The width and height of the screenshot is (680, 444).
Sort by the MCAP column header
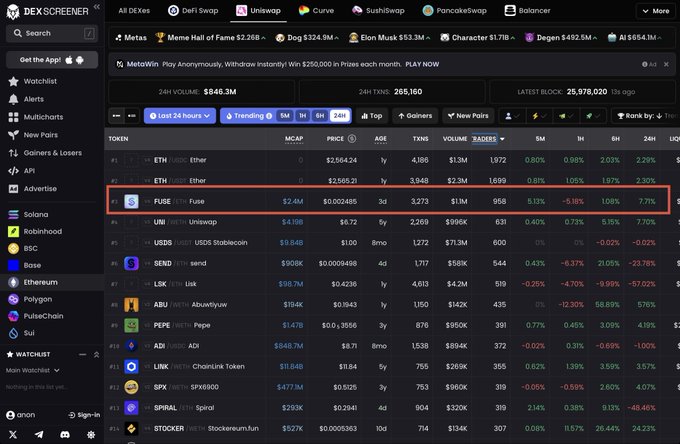(x=294, y=139)
